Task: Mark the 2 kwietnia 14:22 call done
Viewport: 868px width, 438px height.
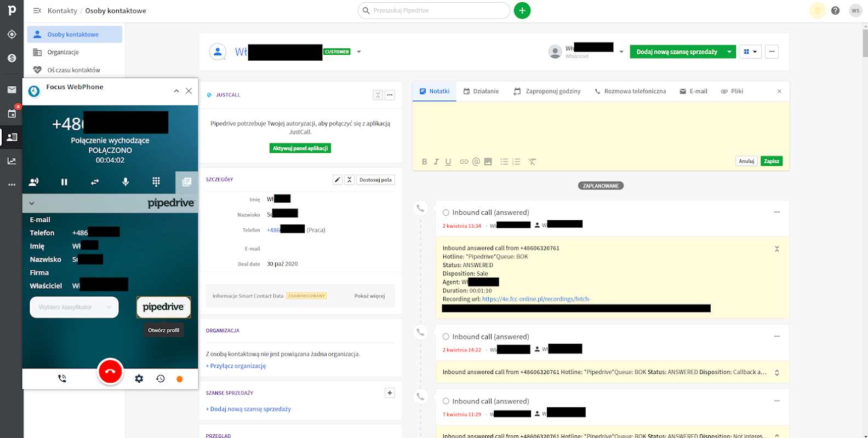Action: tap(446, 337)
